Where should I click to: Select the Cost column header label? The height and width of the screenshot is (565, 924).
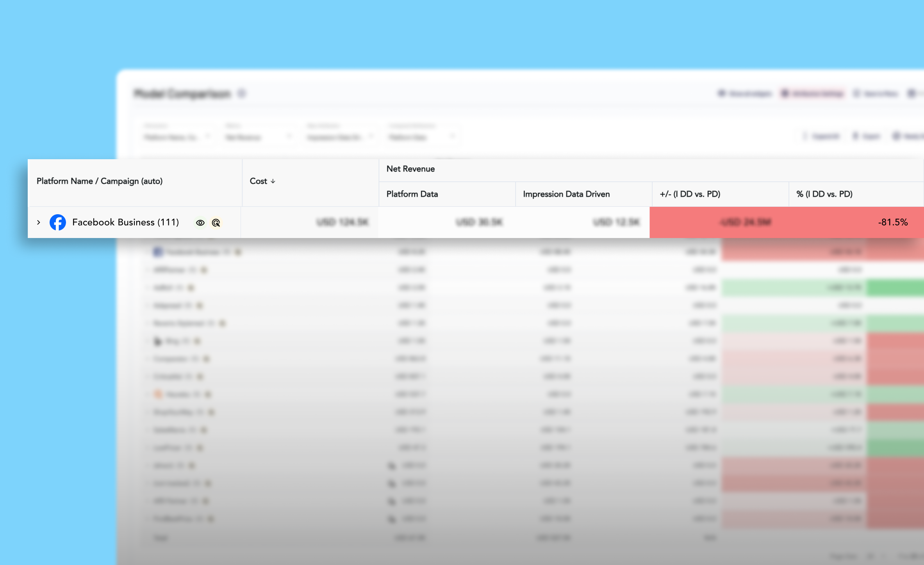pyautogui.click(x=259, y=181)
